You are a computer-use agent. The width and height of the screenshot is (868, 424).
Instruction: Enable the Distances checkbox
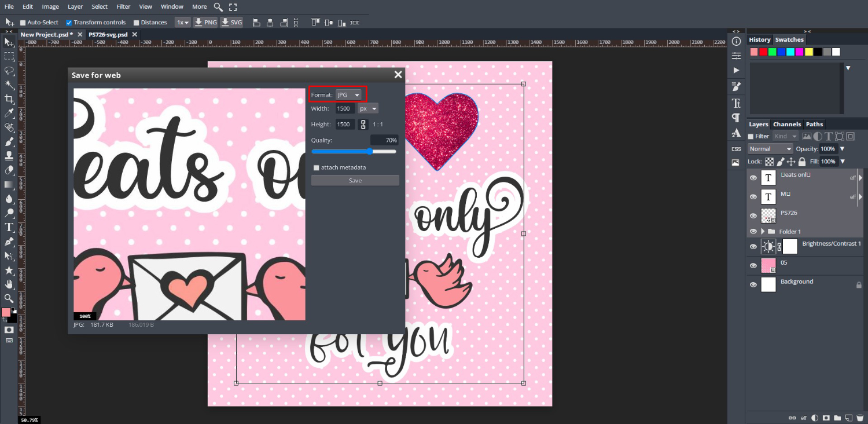[x=137, y=23]
